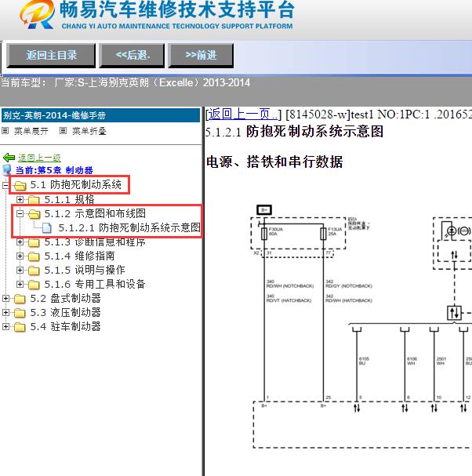Click the 5.1.3 诊断信息和程序 folder icon
This screenshot has width=472, height=476.
click(34, 242)
